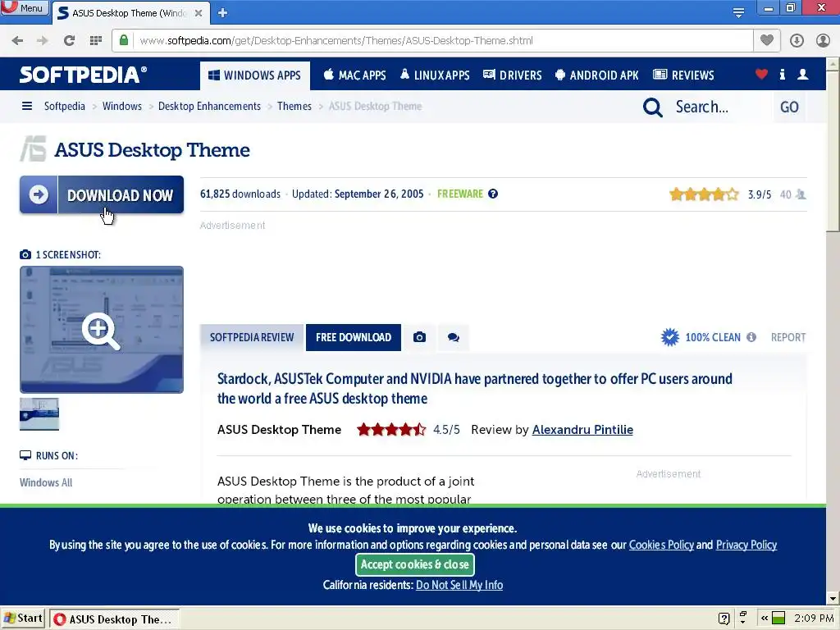Click the Softpedia user profile icon
Image resolution: width=840 pixels, height=630 pixels.
point(802,75)
